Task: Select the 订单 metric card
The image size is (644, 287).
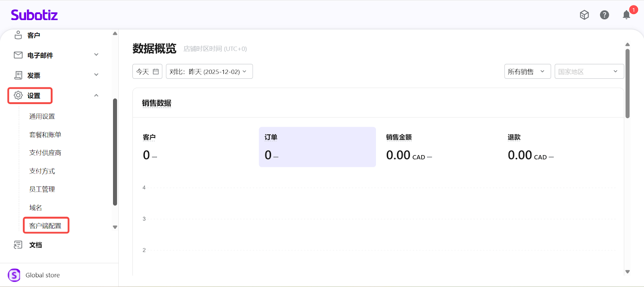Action: [x=317, y=147]
